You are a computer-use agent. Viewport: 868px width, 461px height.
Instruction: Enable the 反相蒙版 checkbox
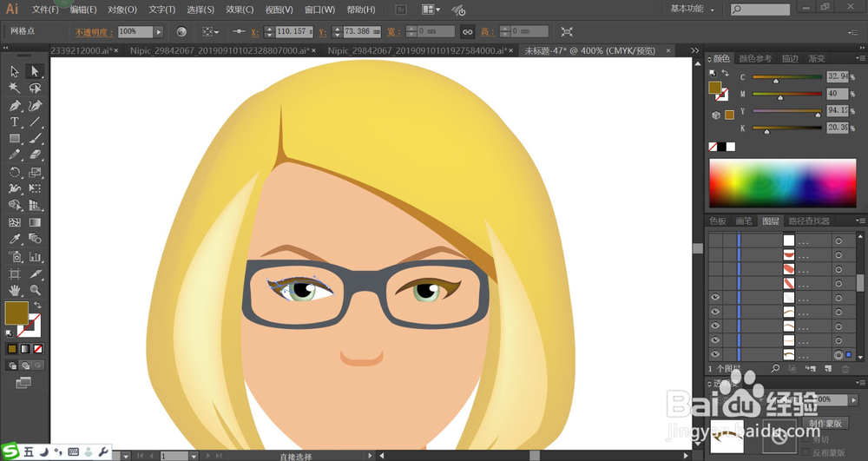pos(806,452)
